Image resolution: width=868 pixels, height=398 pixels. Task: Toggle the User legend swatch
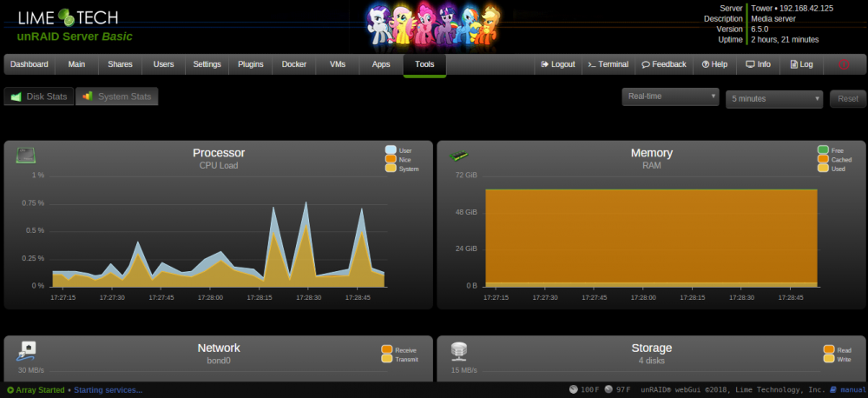pos(391,150)
